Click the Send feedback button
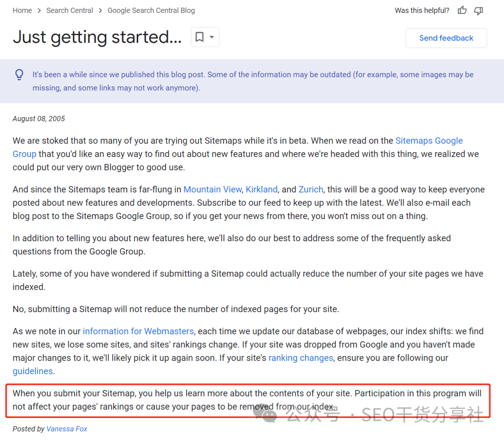This screenshot has width=504, height=441. click(x=446, y=38)
